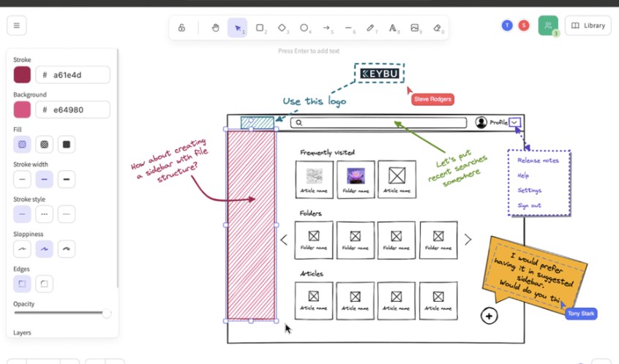Click Sign out in the drawn menu
This screenshot has height=364, width=619.
530,205
